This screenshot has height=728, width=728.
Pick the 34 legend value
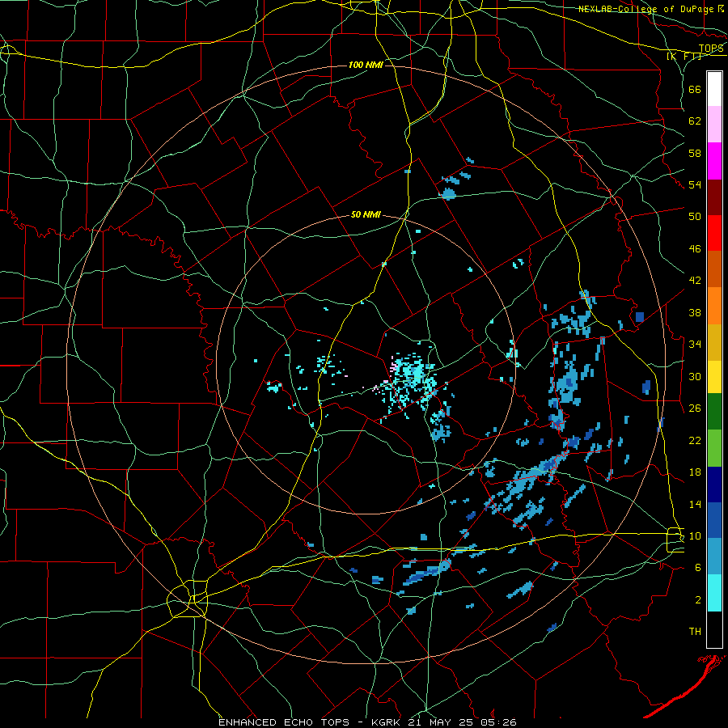click(x=695, y=345)
